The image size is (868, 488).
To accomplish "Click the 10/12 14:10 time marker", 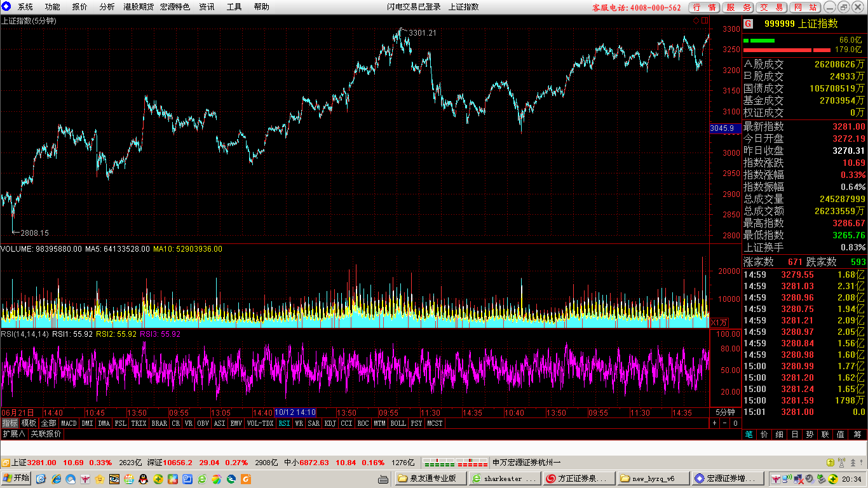I will 295,412.
